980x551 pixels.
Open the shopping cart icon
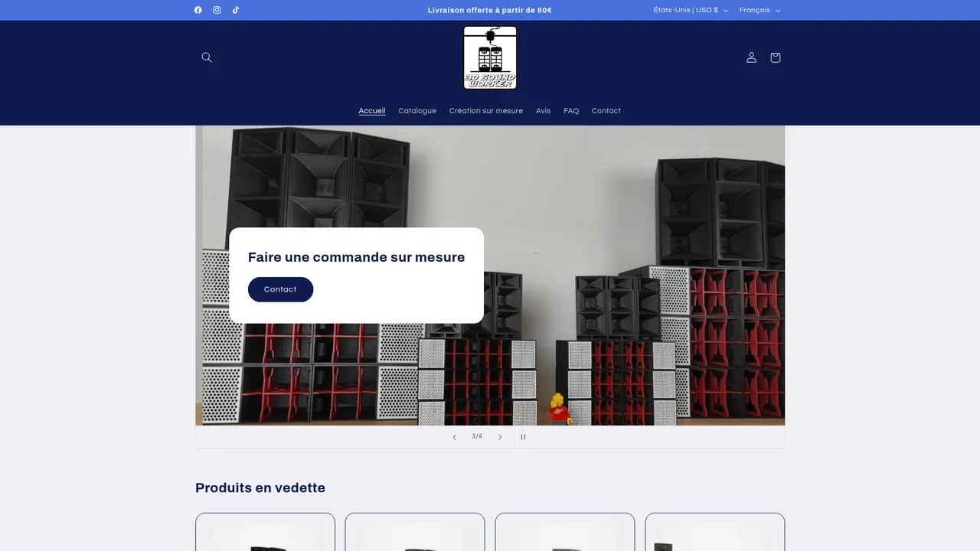[776, 57]
